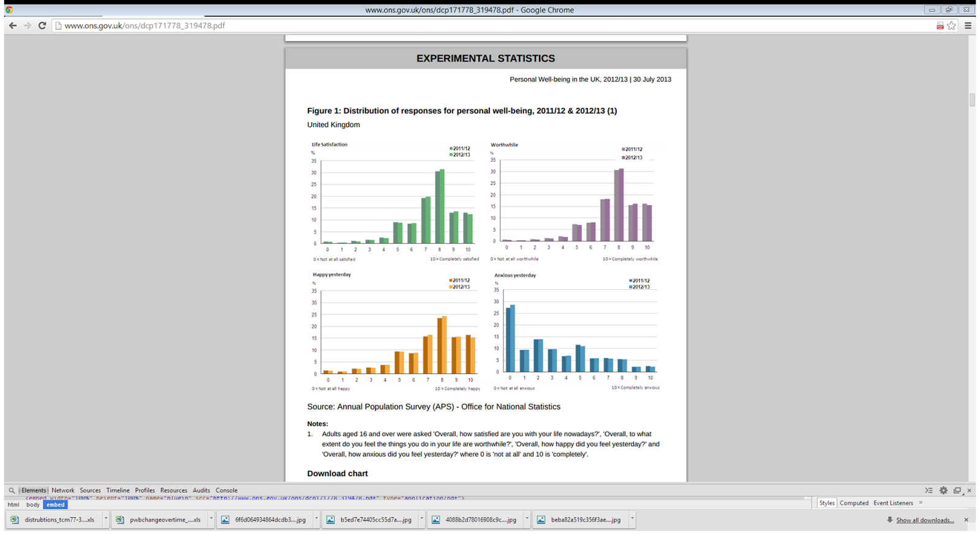This screenshot has height=535, width=980.
Task: Click the Life Satisfaction chart title
Action: (330, 145)
